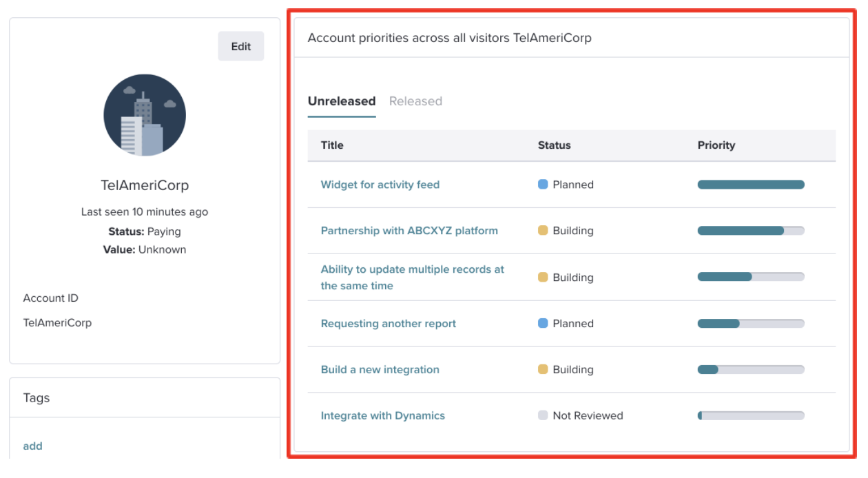The height and width of the screenshot is (478, 868).
Task: Click the TelAmeriCorp account name under avatar
Action: [145, 185]
